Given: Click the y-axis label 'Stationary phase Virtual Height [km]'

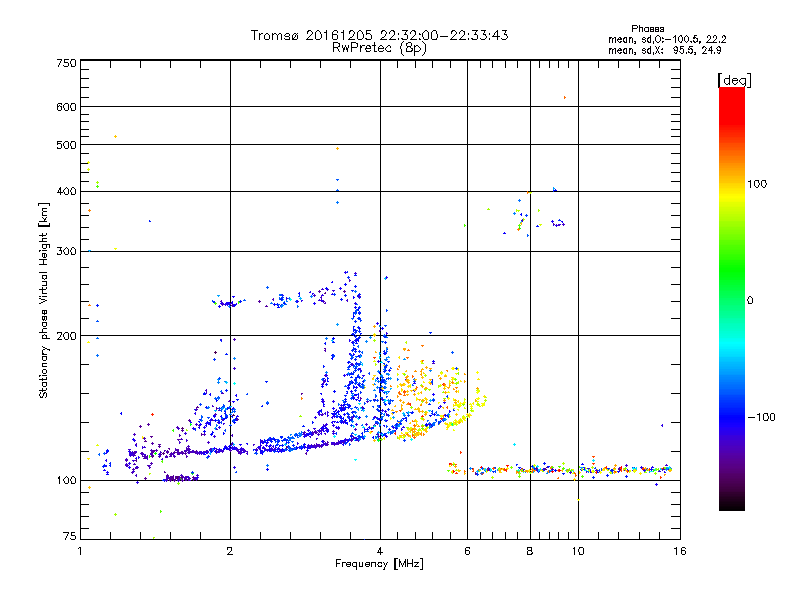Looking at the screenshot, I should [x=43, y=300].
